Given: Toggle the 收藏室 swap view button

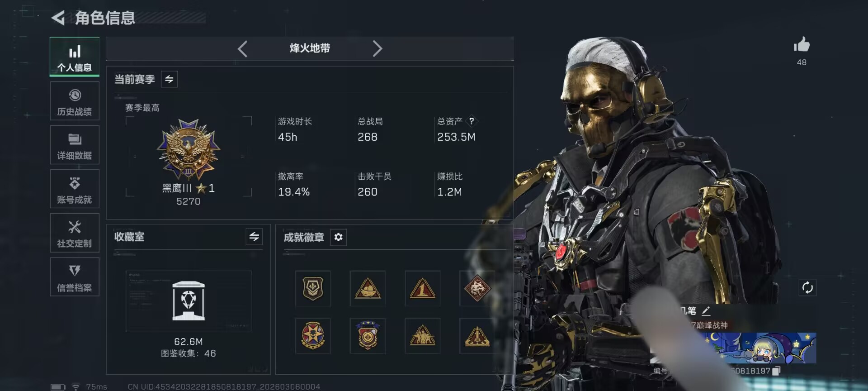Looking at the screenshot, I should point(254,237).
